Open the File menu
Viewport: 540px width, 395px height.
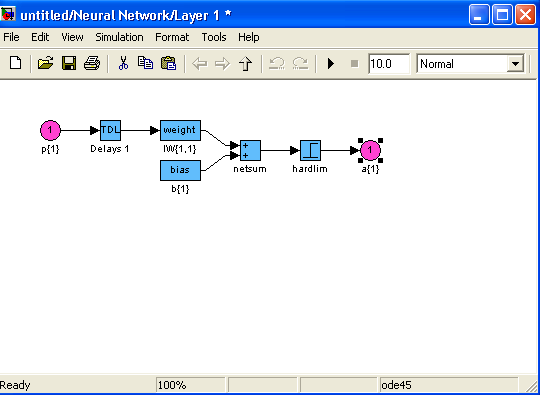(x=11, y=37)
